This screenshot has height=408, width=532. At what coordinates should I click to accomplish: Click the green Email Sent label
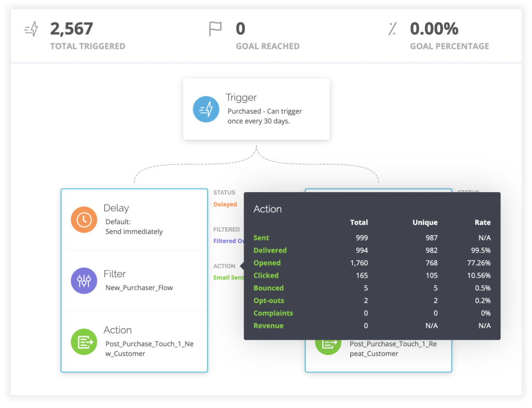(228, 278)
